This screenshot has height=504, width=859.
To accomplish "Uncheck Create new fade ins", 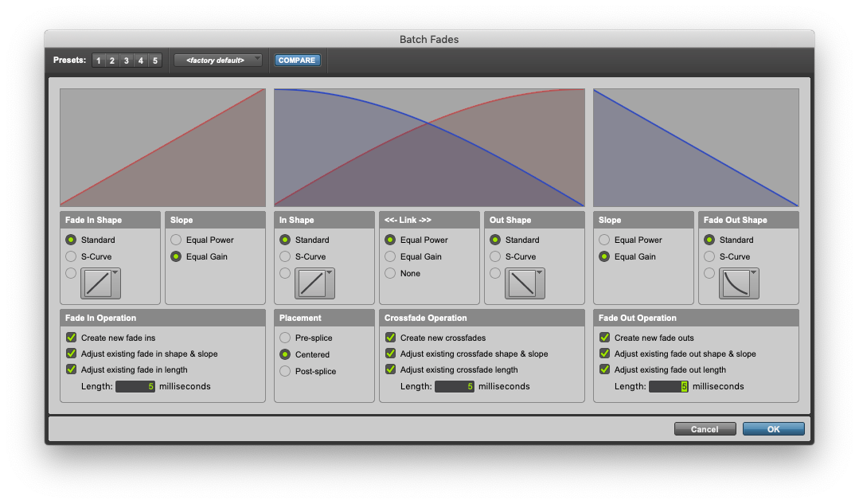I will tap(72, 338).
